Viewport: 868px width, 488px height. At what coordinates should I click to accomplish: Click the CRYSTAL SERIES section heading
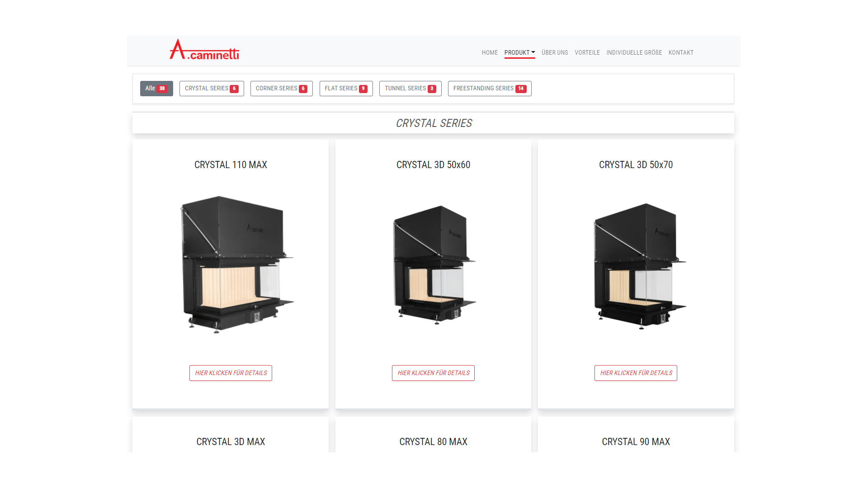pyautogui.click(x=434, y=123)
